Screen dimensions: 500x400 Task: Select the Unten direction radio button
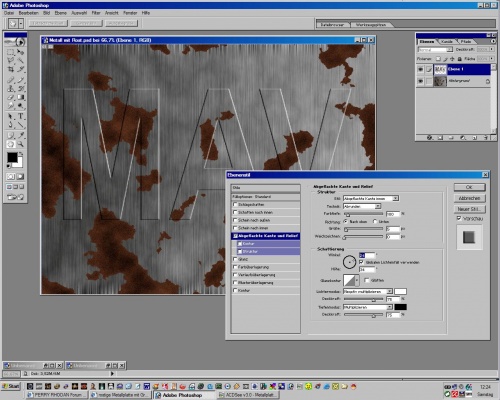tap(375, 221)
